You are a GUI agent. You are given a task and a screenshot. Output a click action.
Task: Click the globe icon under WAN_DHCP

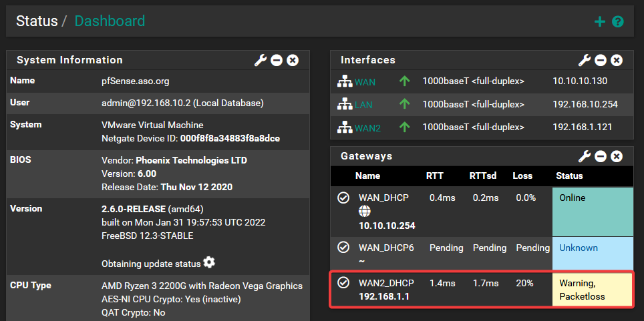click(364, 212)
